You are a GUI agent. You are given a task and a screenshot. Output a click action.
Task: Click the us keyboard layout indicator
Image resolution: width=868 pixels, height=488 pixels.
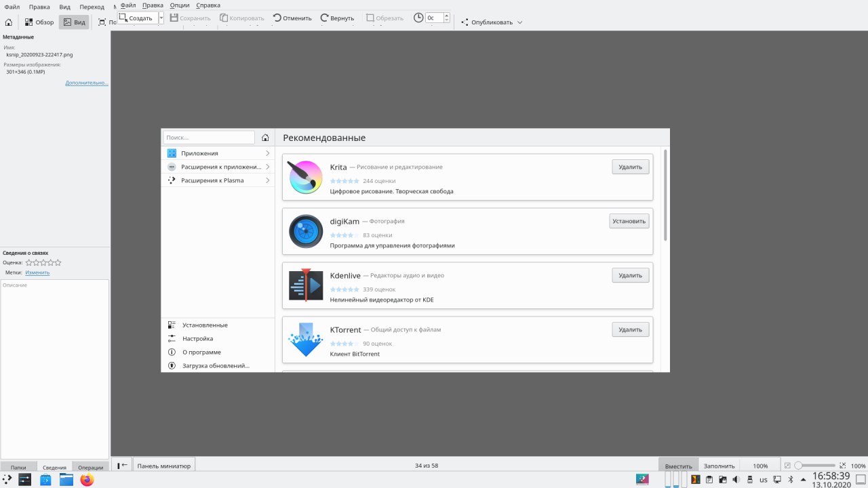pos(764,480)
